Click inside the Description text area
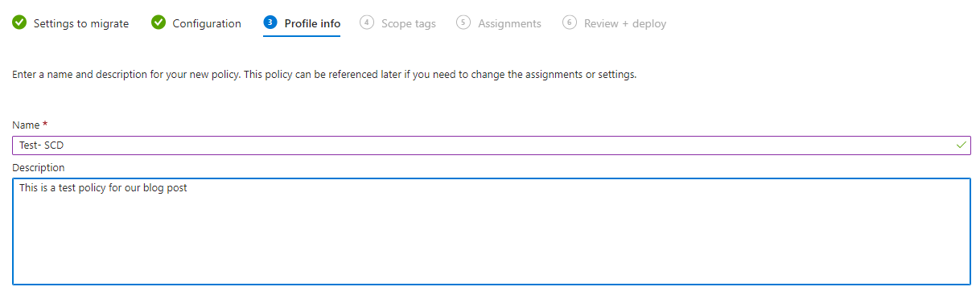 tap(492, 231)
